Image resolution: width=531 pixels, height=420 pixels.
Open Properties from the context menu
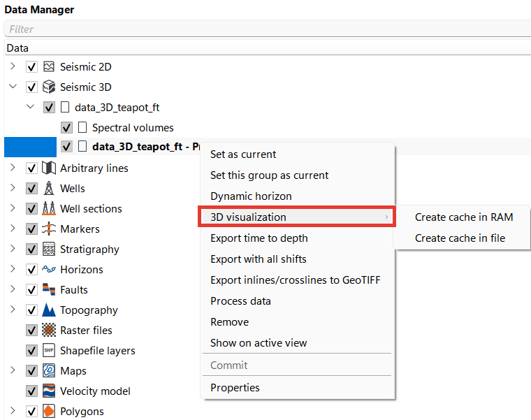tap(235, 388)
